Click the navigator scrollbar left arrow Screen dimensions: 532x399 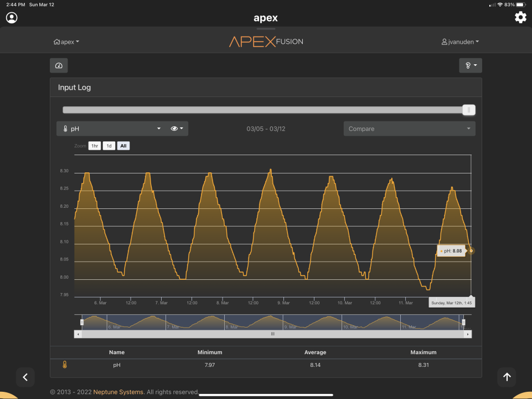[x=78, y=334]
